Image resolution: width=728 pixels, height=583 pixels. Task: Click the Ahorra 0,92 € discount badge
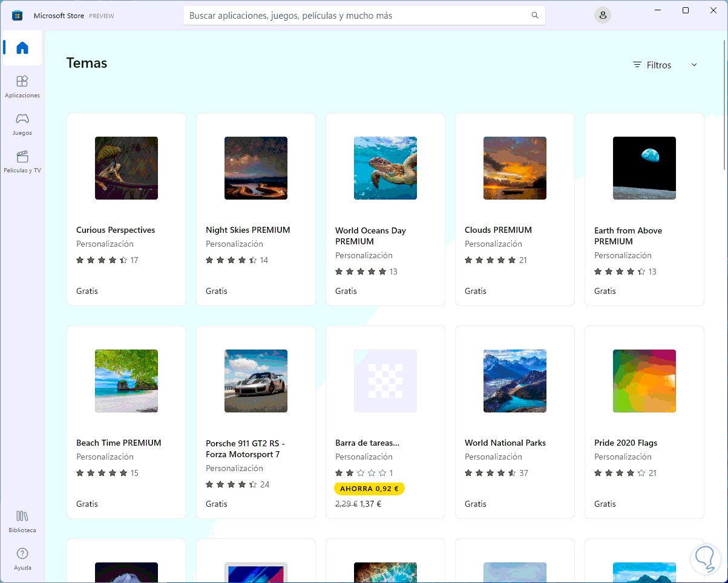[369, 489]
